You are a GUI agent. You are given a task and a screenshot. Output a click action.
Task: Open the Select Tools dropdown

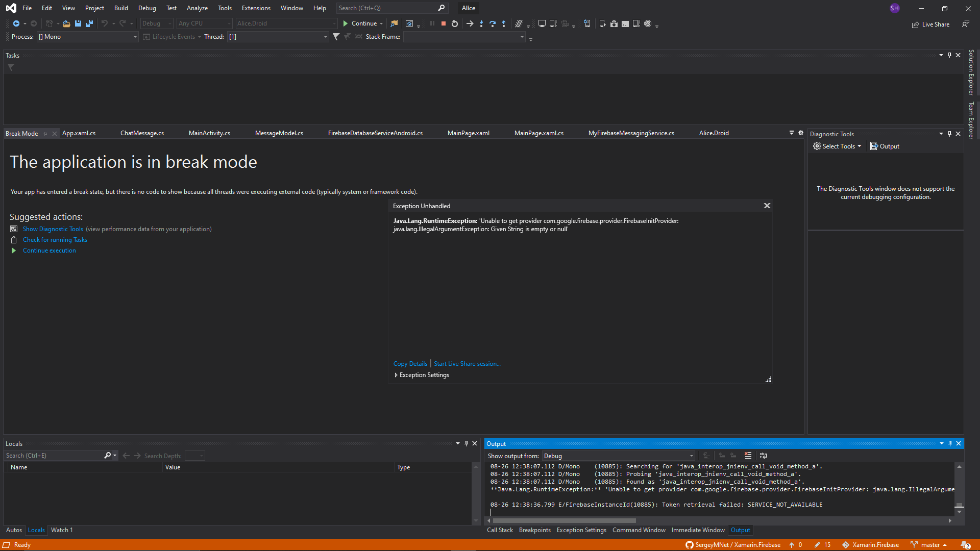coord(837,146)
